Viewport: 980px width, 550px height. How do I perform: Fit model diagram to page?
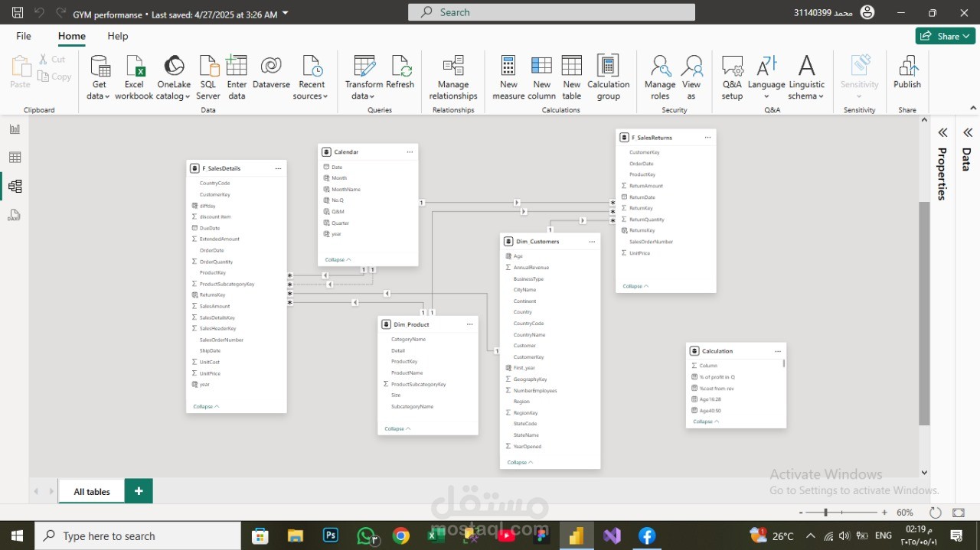(x=959, y=513)
